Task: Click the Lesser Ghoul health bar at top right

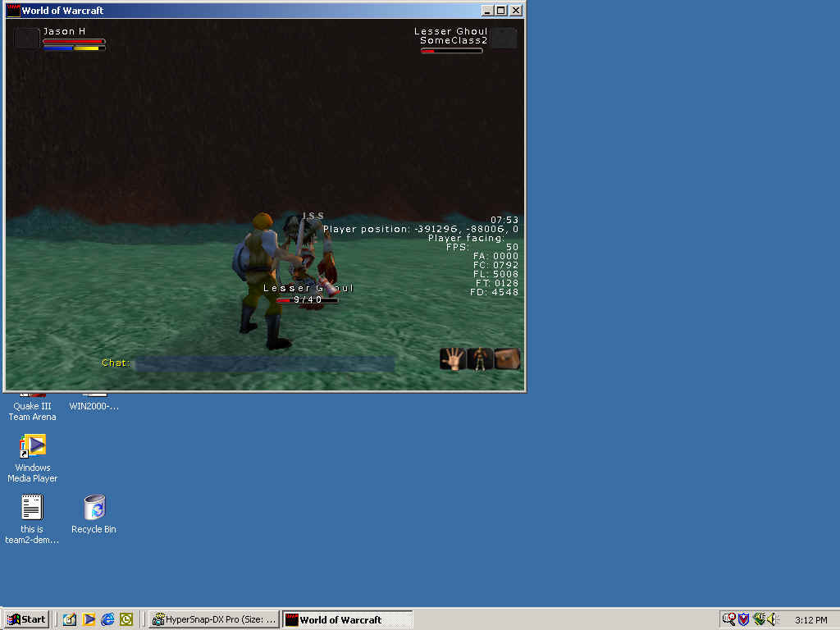Action: tap(451, 51)
